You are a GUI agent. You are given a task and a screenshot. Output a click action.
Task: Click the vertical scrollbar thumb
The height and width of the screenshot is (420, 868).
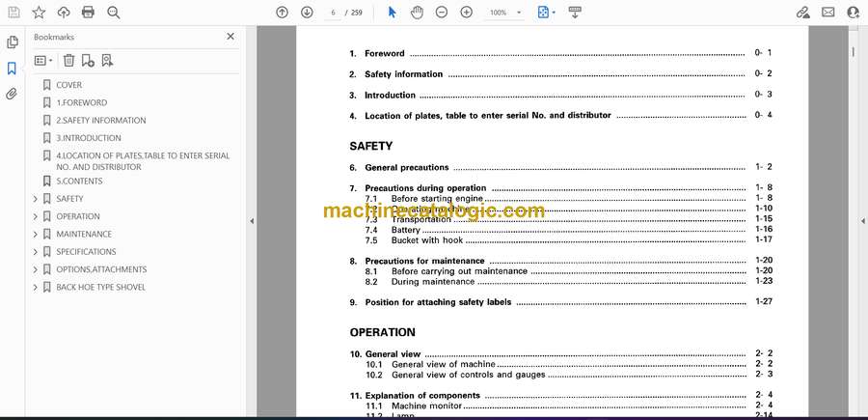click(853, 52)
